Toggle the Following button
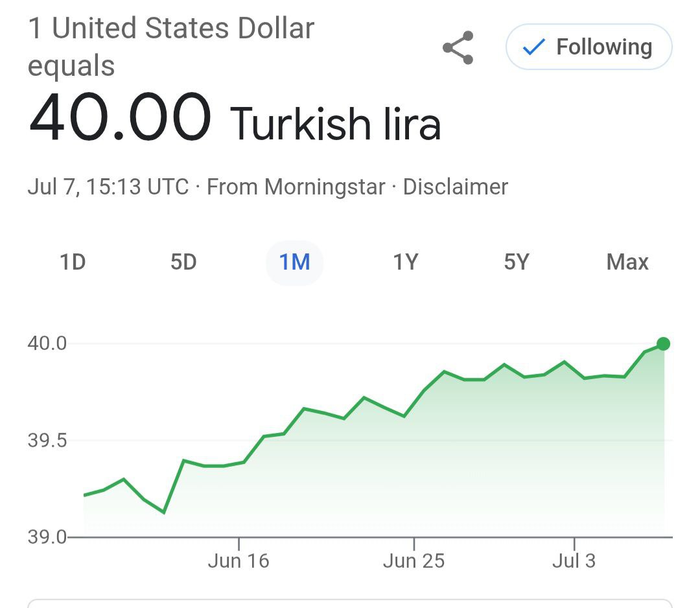 [x=589, y=47]
